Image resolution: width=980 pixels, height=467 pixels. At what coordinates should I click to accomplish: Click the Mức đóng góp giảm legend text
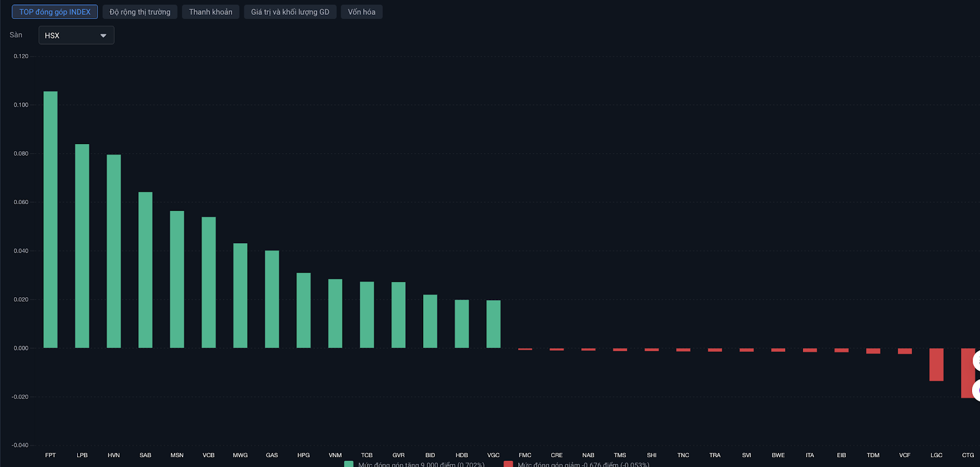584,465
